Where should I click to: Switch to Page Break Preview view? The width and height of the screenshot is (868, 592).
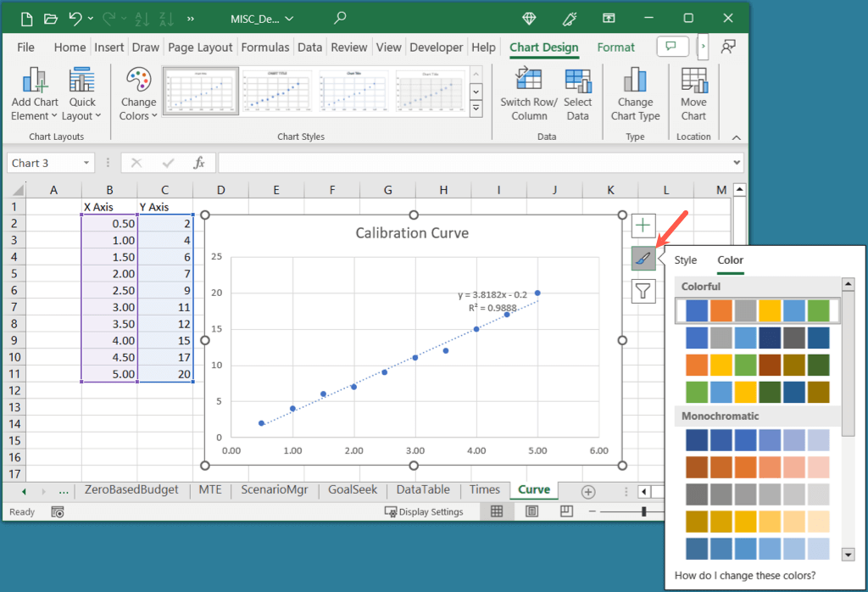click(x=566, y=511)
